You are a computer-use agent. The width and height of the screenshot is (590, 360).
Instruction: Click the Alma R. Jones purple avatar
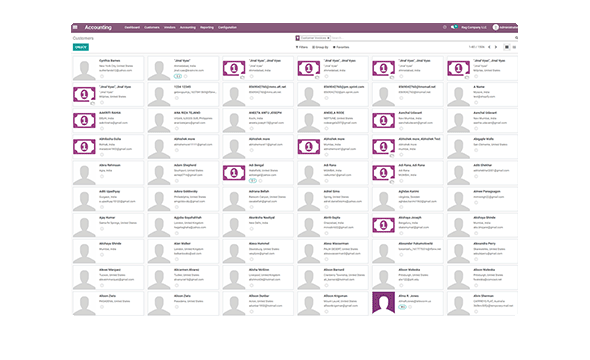click(x=383, y=303)
